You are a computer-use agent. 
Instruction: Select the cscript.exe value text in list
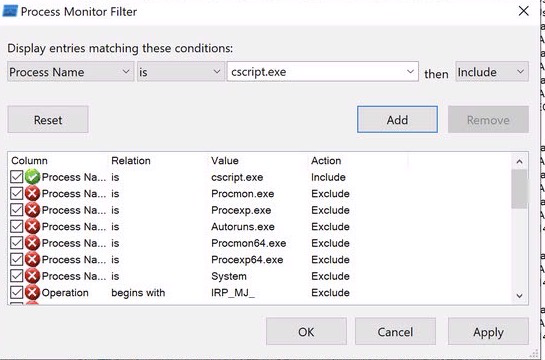pyautogui.click(x=237, y=177)
